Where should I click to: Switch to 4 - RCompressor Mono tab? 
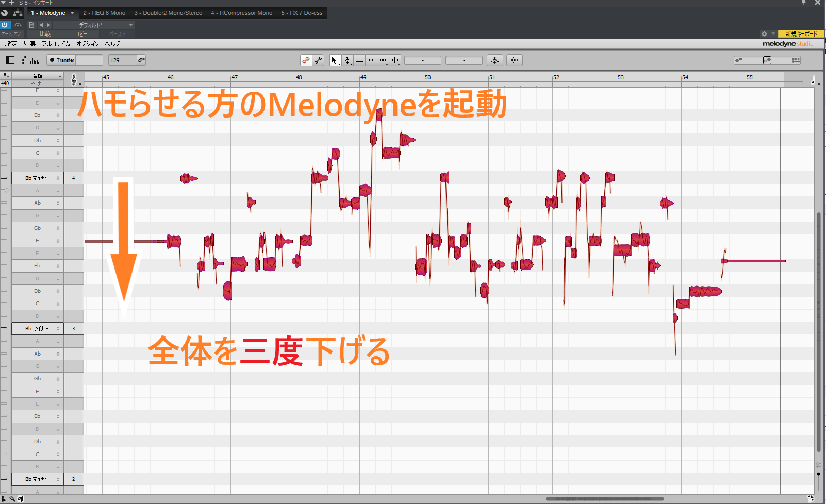(x=242, y=13)
